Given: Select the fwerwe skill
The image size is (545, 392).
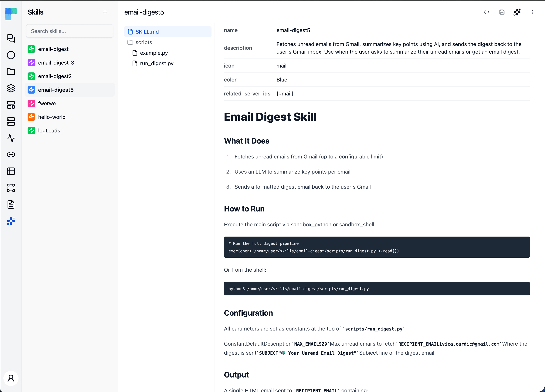Looking at the screenshot, I should [x=69, y=103].
